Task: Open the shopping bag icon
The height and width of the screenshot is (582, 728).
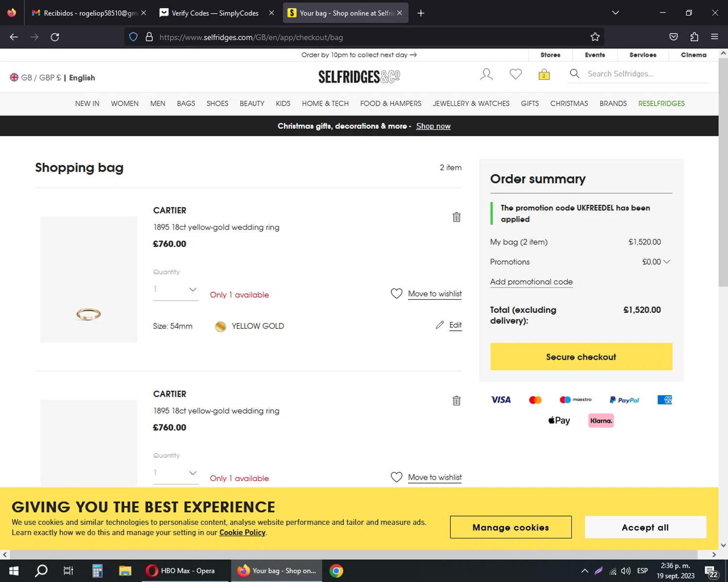Action: [544, 74]
